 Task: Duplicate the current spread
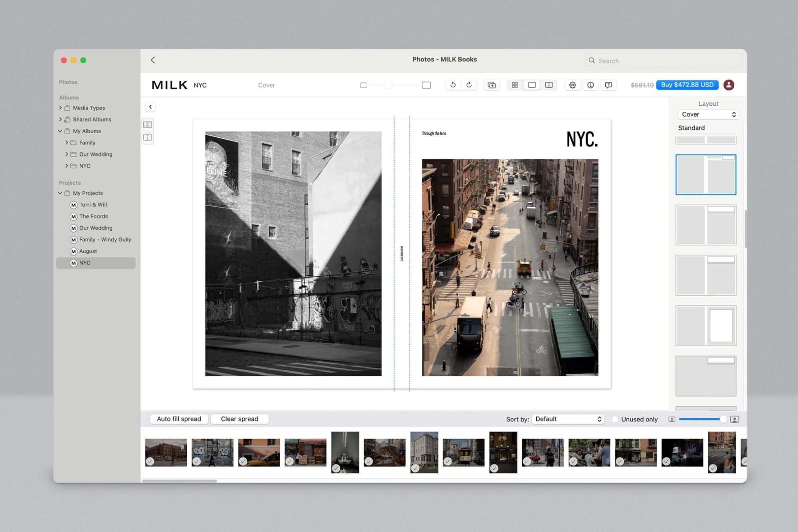[492, 85]
